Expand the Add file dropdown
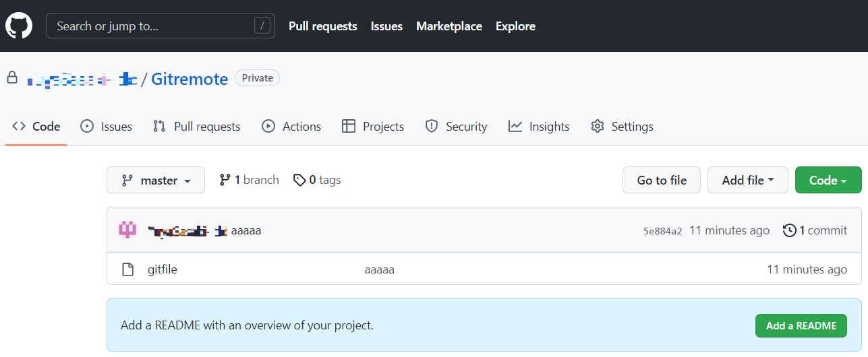This screenshot has height=357, width=868. [x=748, y=180]
